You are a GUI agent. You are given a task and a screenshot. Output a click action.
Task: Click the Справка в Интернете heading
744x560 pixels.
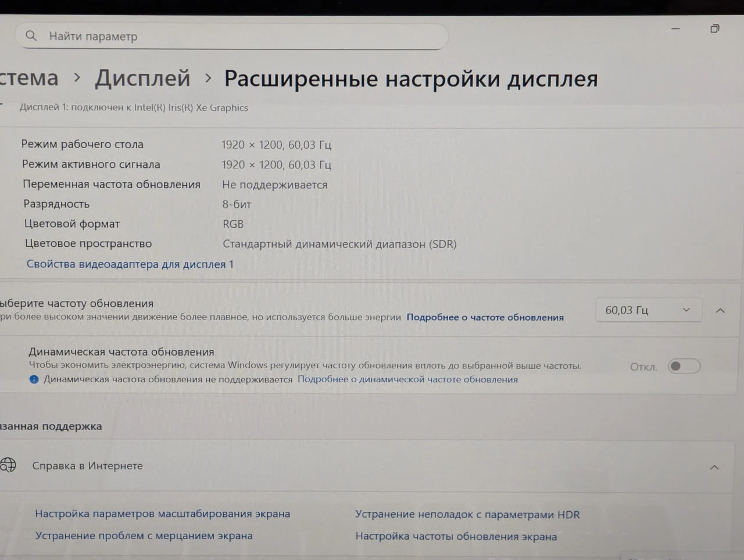click(x=87, y=466)
